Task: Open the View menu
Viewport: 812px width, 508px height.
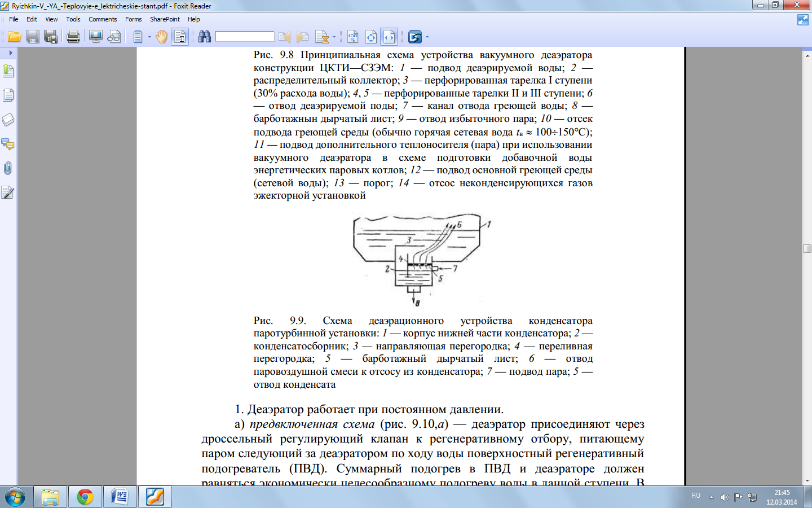Action: pyautogui.click(x=51, y=19)
